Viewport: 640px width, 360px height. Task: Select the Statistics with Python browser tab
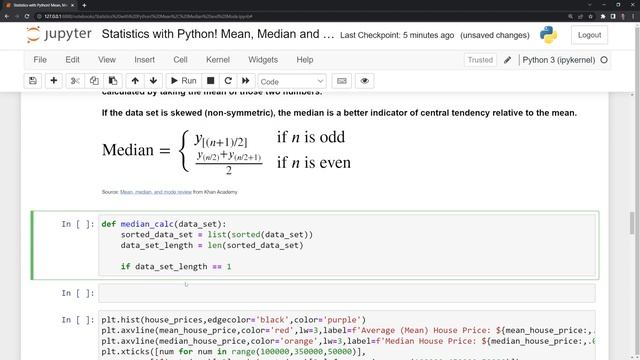[x=40, y=5]
